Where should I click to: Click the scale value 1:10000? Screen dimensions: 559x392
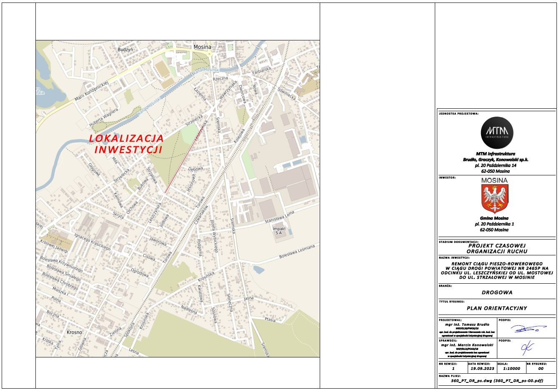point(511,369)
